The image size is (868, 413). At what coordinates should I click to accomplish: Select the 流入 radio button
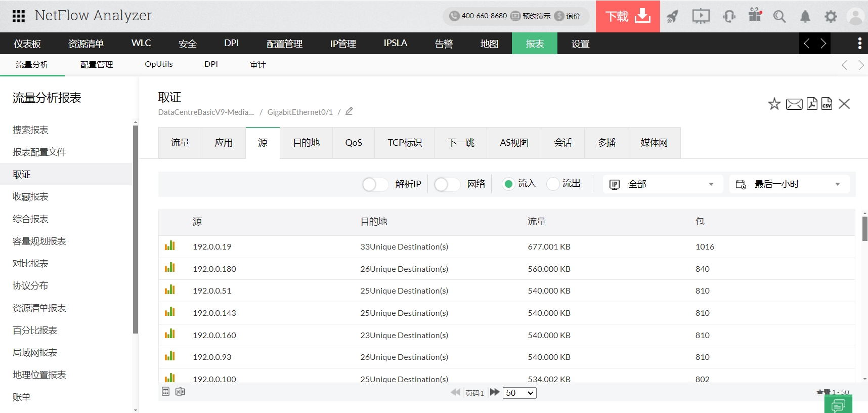tap(508, 184)
